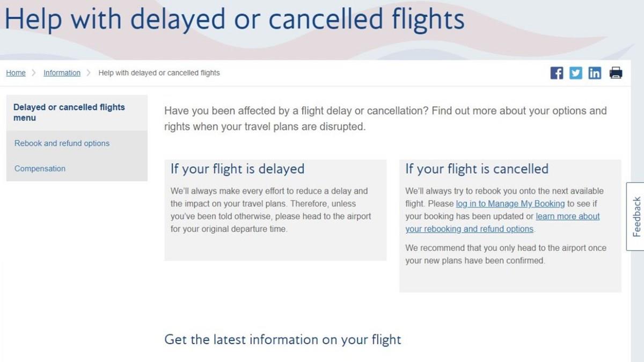
Task: Open the Delayed or cancelled flights menu heading
Action: pos(69,113)
